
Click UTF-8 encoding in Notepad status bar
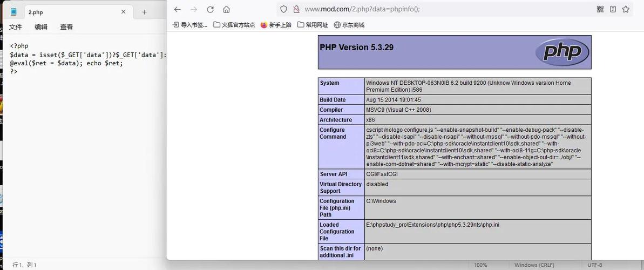click(x=595, y=265)
